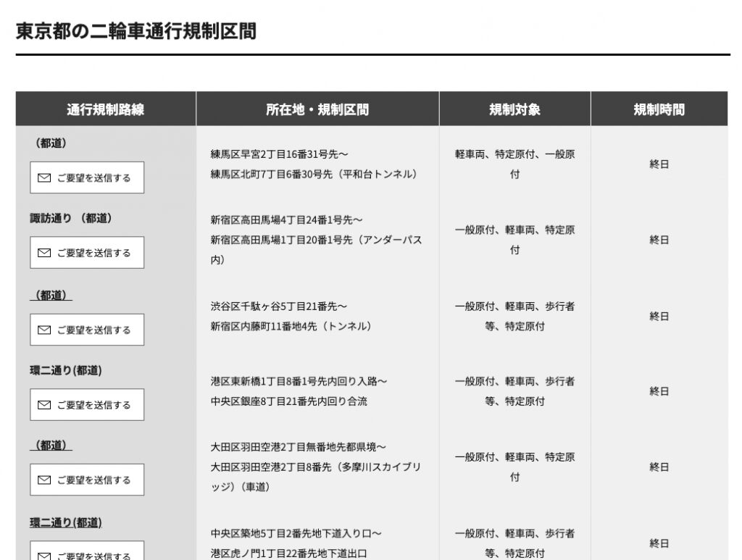Click the 諏訪通り (都道) route name
The image size is (742, 560).
click(71, 218)
